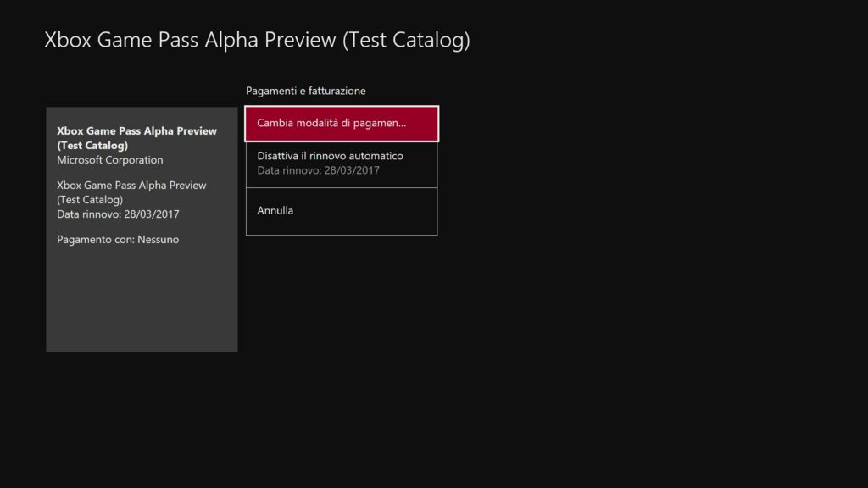Viewport: 868px width, 488px height.
Task: Click the Xbox Game Pass page title
Action: [x=256, y=40]
